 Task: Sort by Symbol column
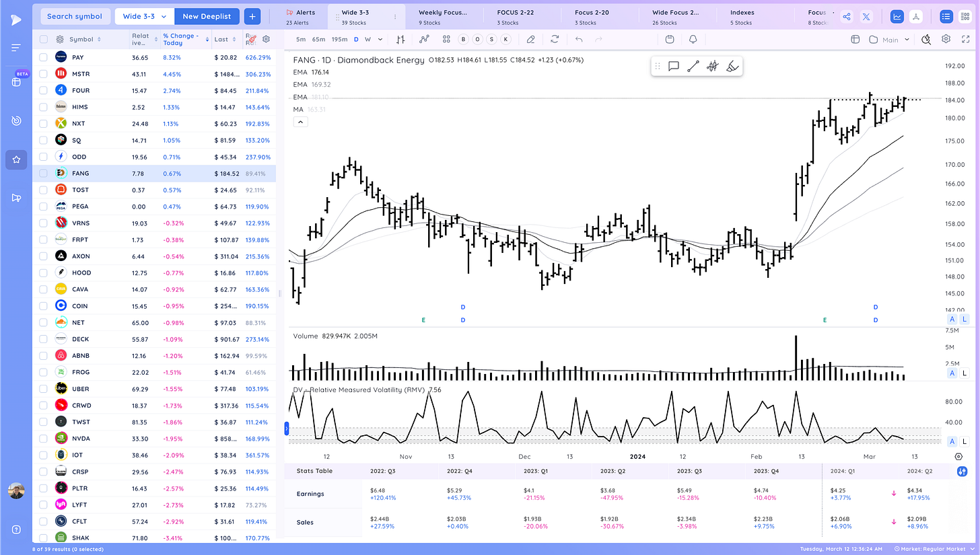pyautogui.click(x=85, y=40)
